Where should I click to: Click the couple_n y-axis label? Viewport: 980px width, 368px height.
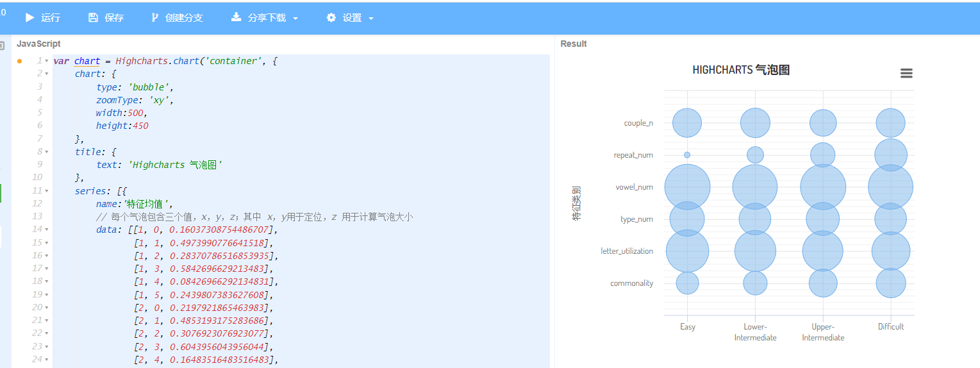(638, 123)
